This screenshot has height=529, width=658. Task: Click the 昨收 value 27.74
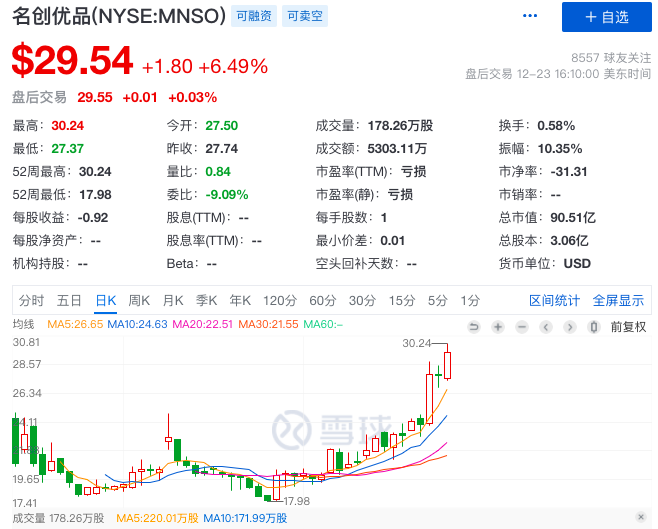pos(222,149)
